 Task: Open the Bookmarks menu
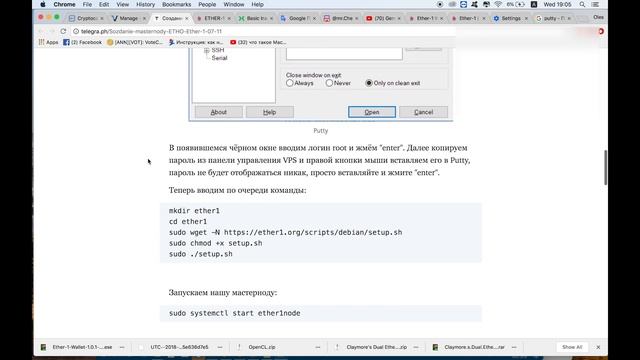(x=176, y=4)
